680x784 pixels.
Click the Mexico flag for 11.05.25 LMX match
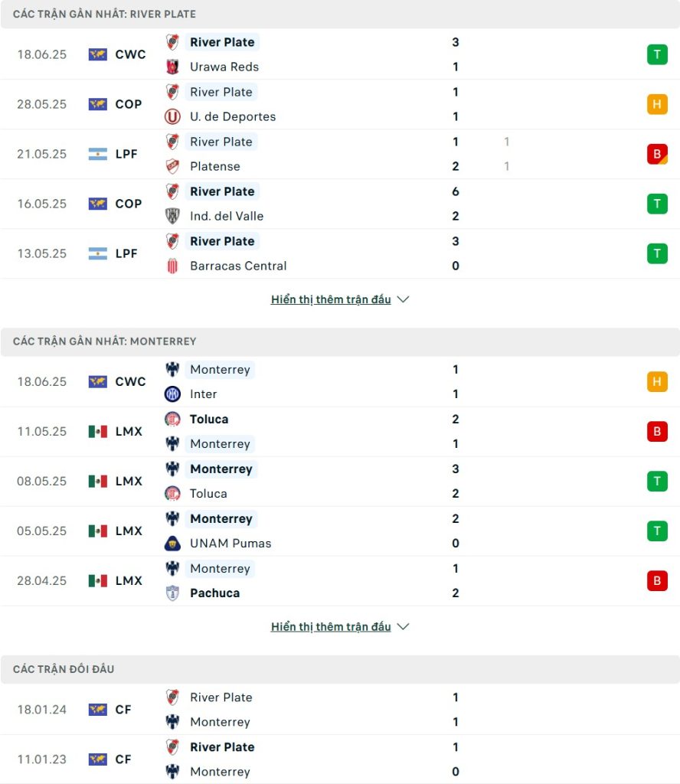point(98,432)
